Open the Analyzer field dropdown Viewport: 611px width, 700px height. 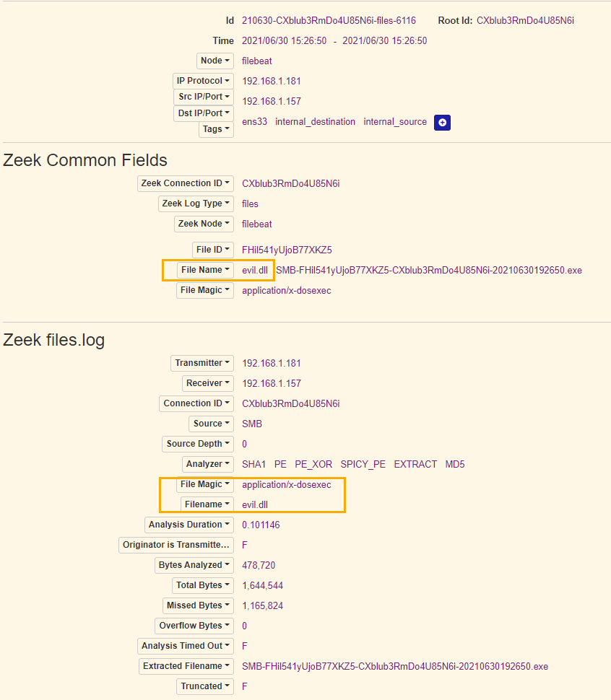208,464
